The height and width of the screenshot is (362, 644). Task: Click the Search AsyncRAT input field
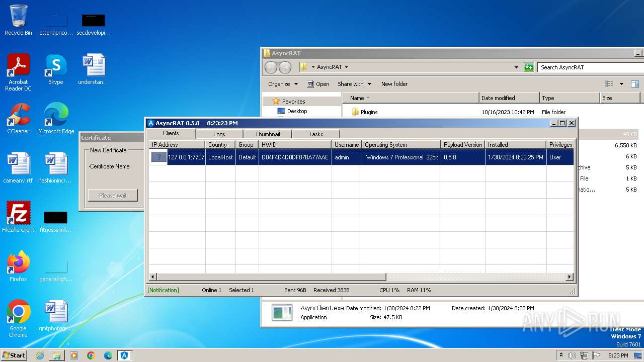coord(590,67)
